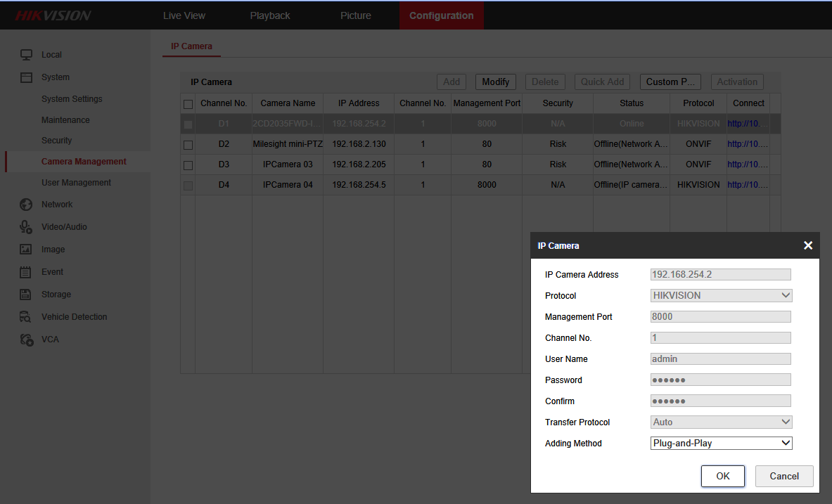Click the Storage disk icon
832x504 pixels.
(x=26, y=295)
